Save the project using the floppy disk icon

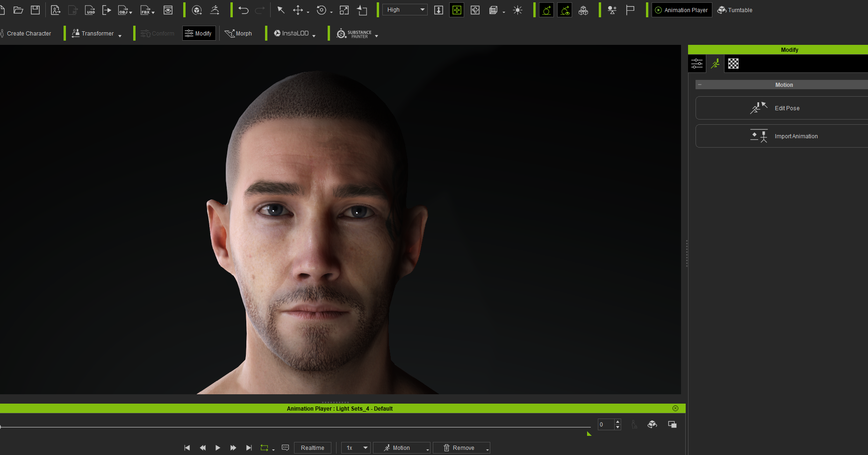click(35, 10)
